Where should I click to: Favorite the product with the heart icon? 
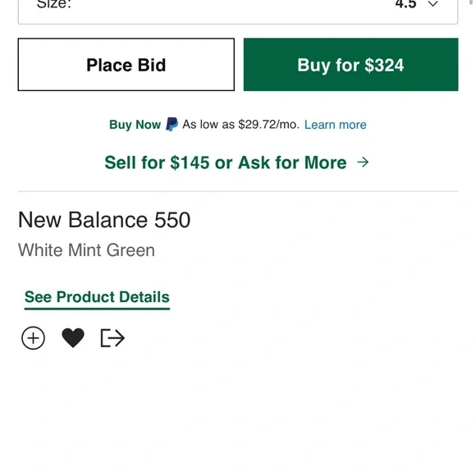point(73,338)
